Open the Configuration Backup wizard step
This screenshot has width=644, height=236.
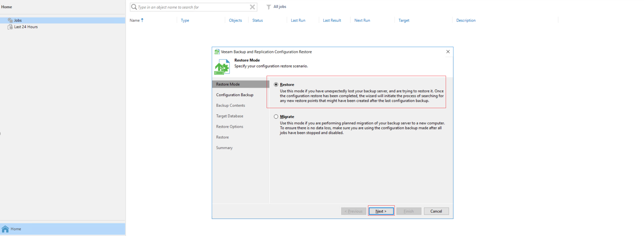[x=234, y=95]
